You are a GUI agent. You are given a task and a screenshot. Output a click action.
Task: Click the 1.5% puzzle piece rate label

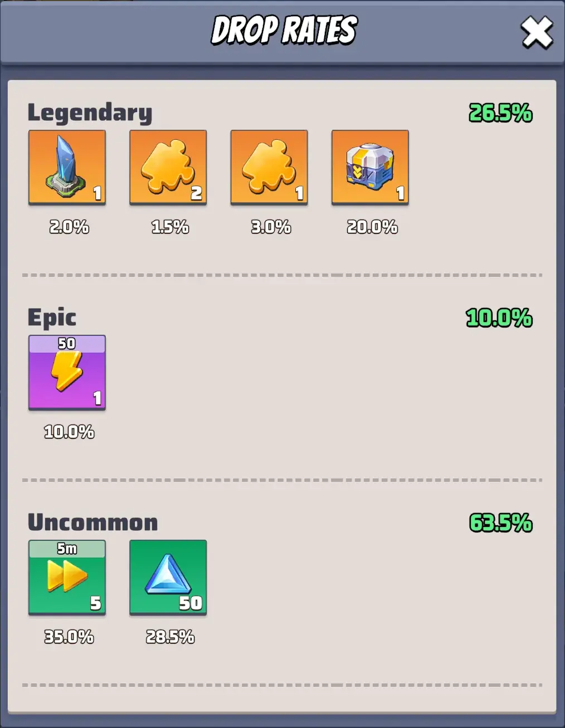tap(170, 227)
